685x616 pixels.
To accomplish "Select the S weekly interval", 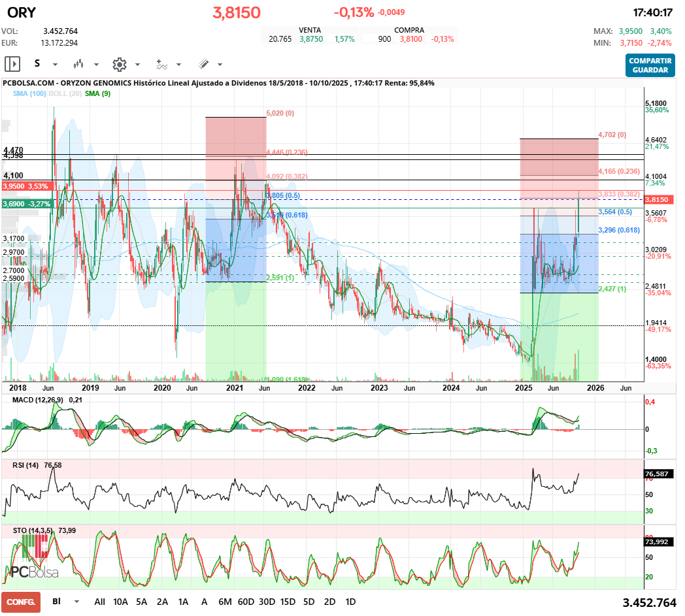I will pos(37,64).
